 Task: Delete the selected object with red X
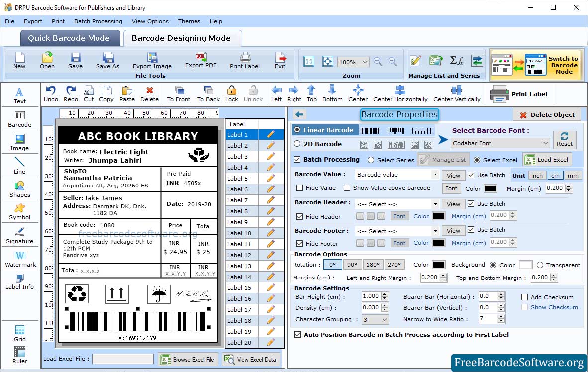[149, 94]
